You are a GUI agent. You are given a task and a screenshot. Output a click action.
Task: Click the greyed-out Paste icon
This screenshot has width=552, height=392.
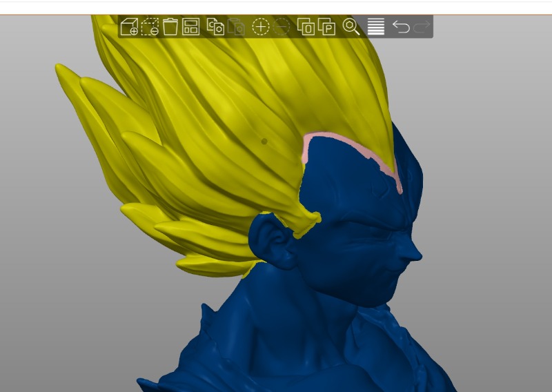236,27
